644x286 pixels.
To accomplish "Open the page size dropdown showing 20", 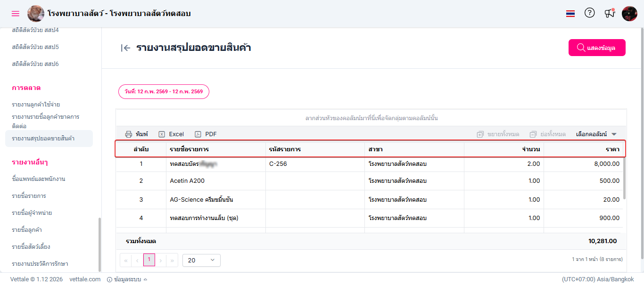I will 201,260.
